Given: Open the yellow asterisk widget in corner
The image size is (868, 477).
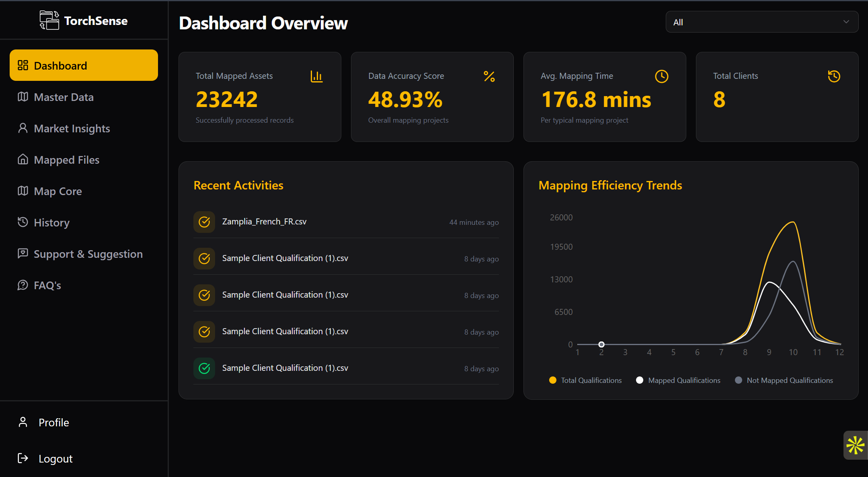Looking at the screenshot, I should pos(855,445).
